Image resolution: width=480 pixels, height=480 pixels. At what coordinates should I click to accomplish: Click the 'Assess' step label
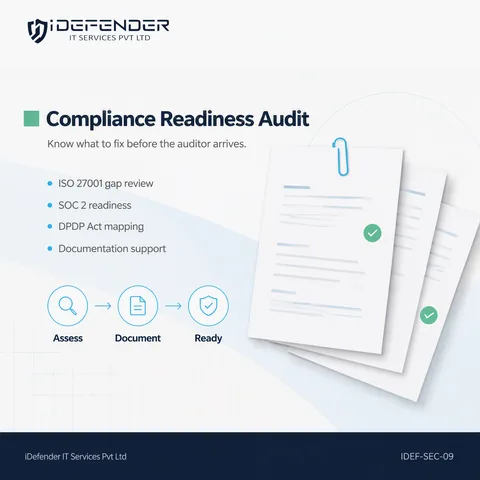(68, 338)
